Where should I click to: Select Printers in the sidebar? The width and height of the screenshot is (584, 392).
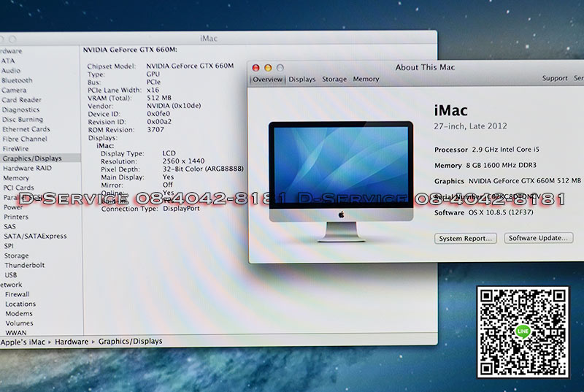(16, 217)
